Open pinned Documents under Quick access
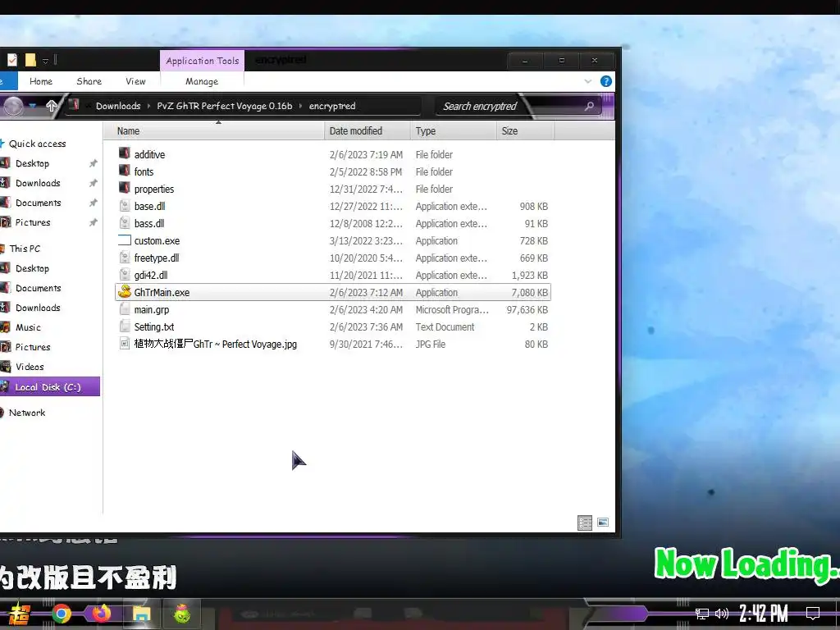This screenshot has height=630, width=840. tap(38, 203)
